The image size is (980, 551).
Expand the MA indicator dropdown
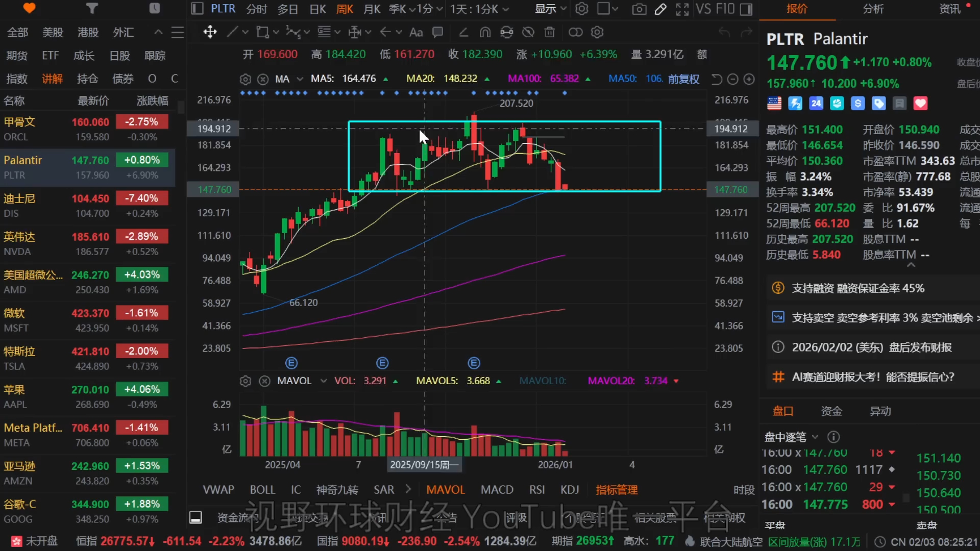pos(300,79)
